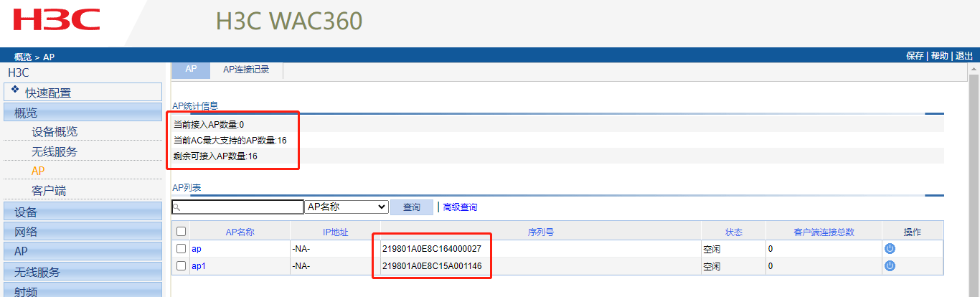Open the 高级查询 link
The width and height of the screenshot is (980, 297).
click(x=460, y=207)
